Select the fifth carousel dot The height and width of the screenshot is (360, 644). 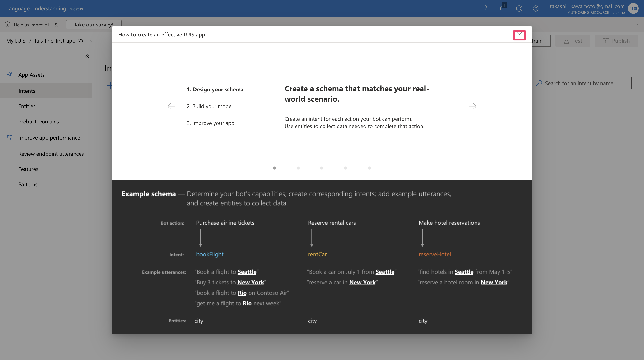(369, 168)
